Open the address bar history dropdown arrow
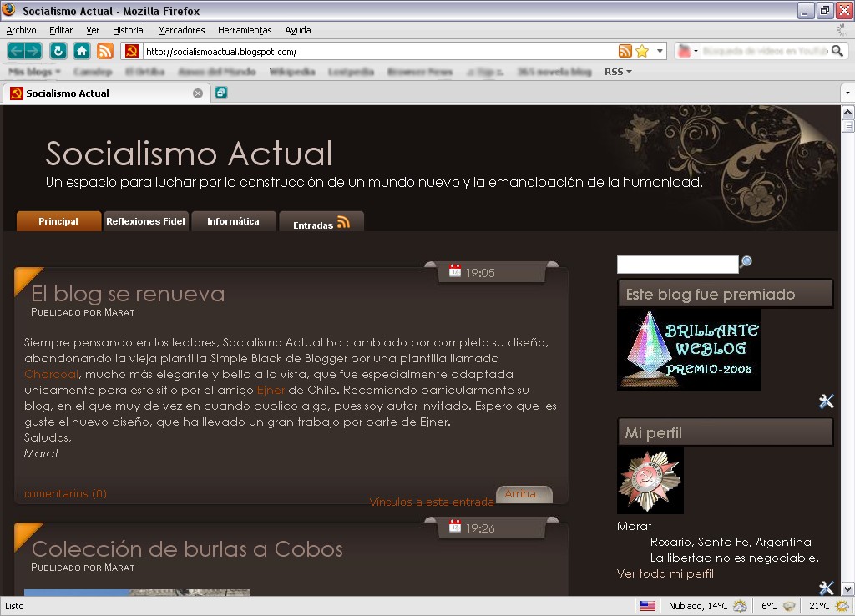 tap(660, 51)
